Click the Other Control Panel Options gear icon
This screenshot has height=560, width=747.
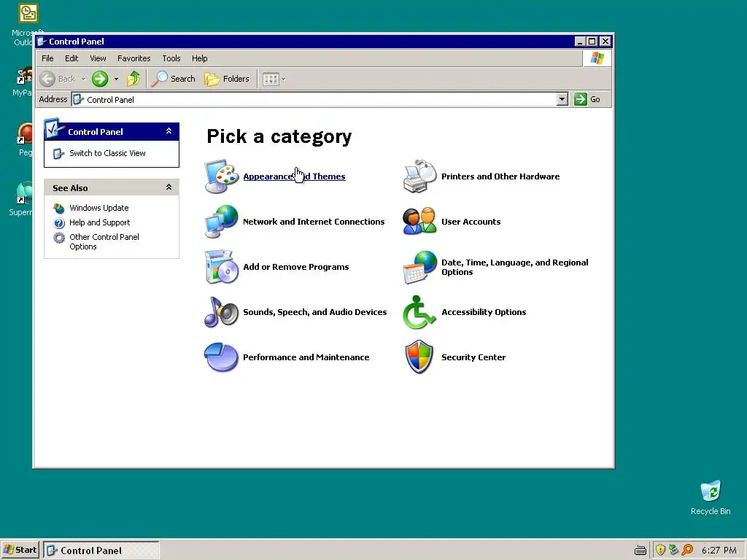pyautogui.click(x=59, y=238)
